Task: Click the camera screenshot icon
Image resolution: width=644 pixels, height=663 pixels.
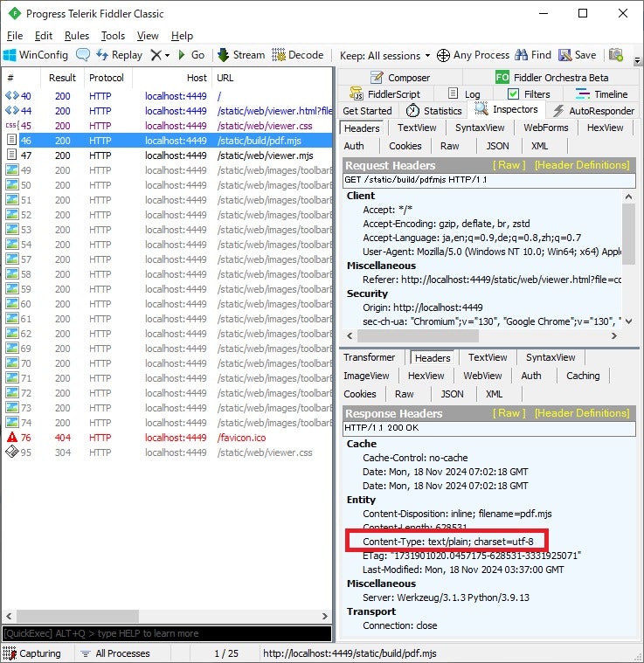Action: (616, 55)
